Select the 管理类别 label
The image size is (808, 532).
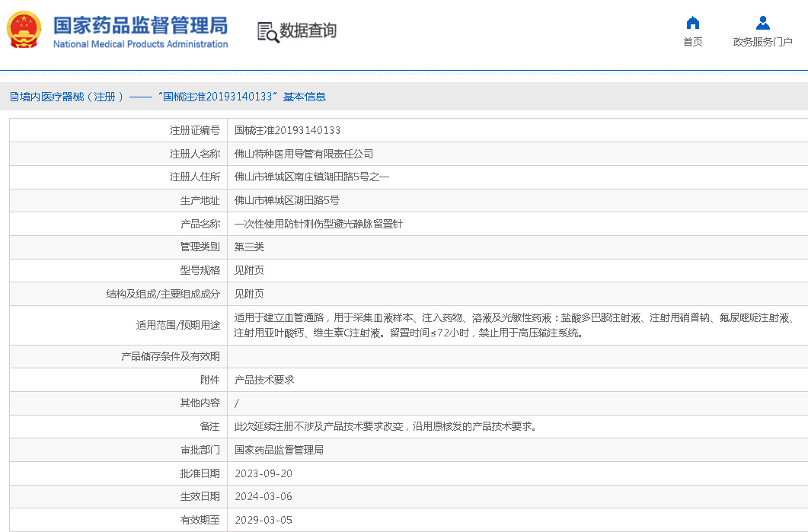click(x=200, y=247)
